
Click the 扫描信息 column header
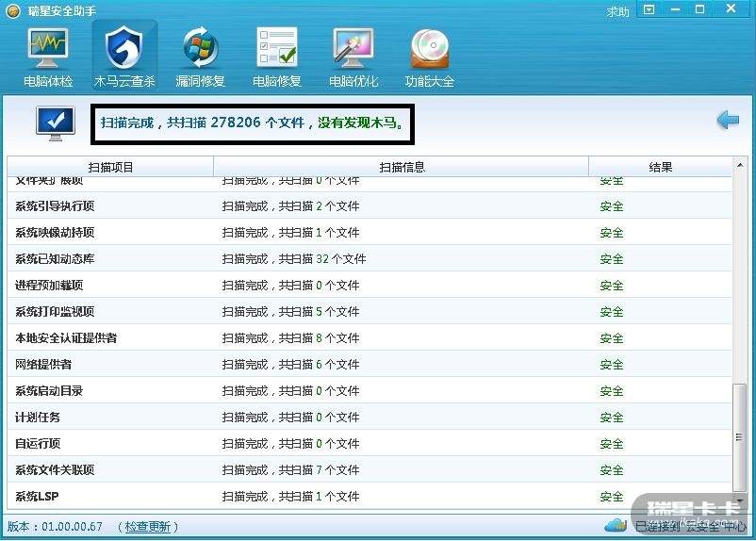[x=402, y=167]
